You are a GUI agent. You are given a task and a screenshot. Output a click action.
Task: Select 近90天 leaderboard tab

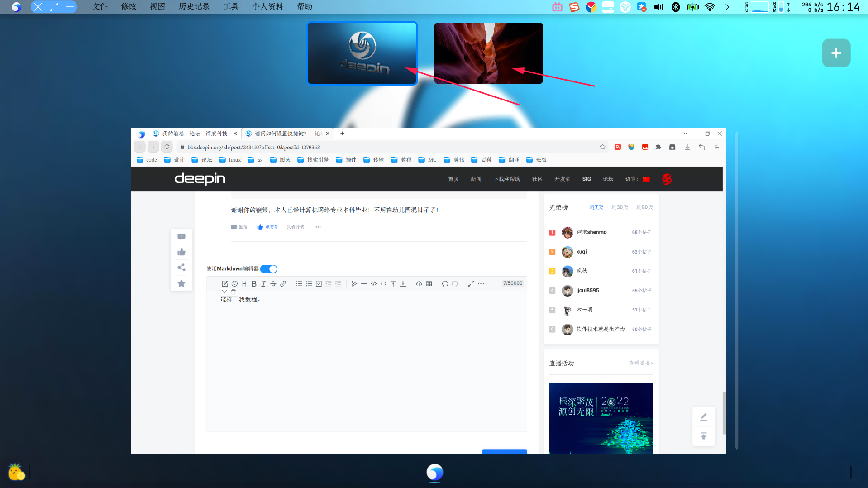point(644,207)
